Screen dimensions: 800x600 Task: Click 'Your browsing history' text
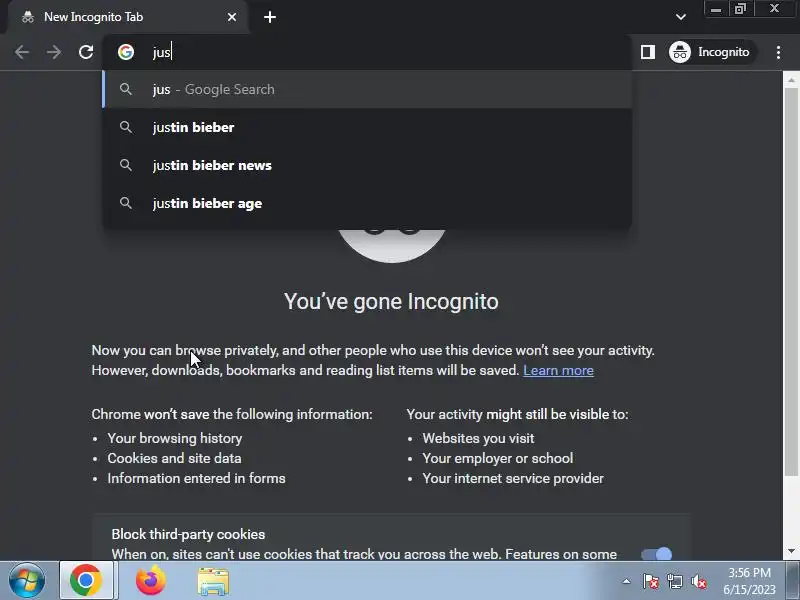pos(175,438)
